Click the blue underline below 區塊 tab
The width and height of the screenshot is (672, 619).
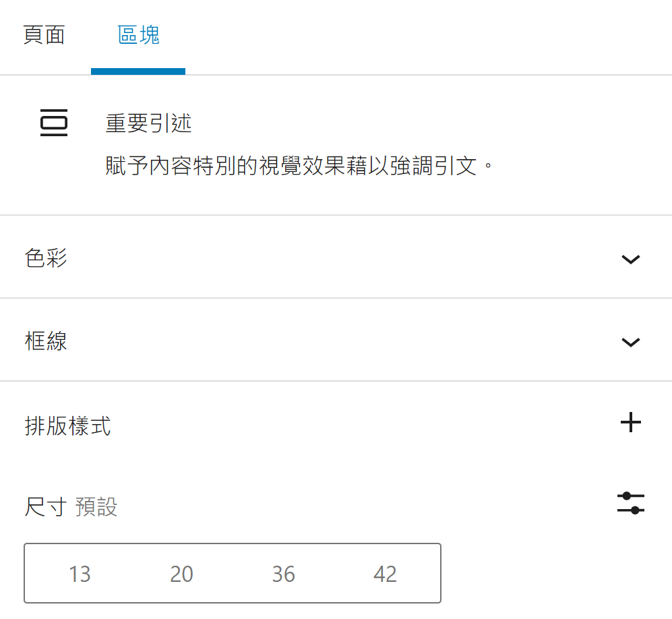click(138, 71)
